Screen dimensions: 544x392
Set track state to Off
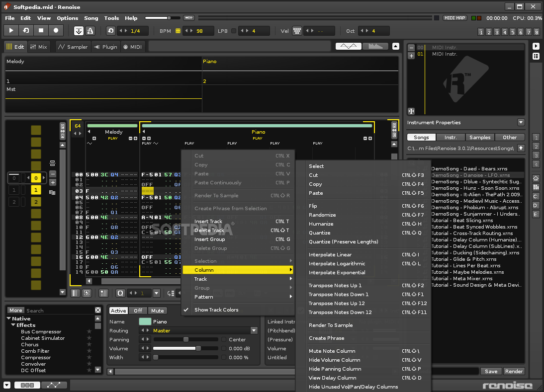(x=138, y=311)
